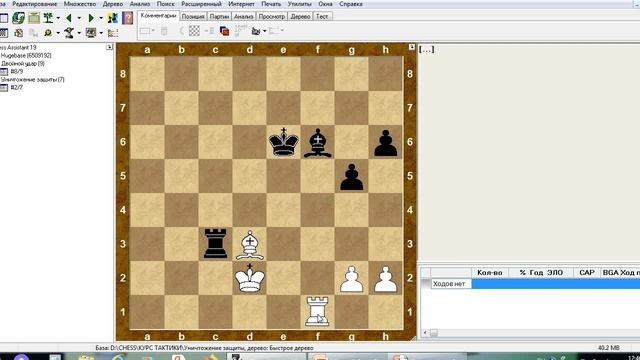Click the grayed rectangle selection dropdown icon
Image resolution: width=640 pixels, height=360 pixels.
(x=147, y=31)
